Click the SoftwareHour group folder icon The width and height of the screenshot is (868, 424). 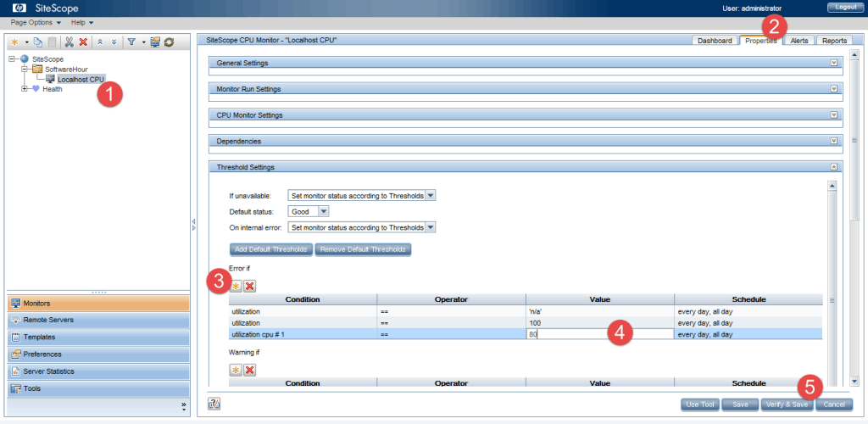pos(37,69)
